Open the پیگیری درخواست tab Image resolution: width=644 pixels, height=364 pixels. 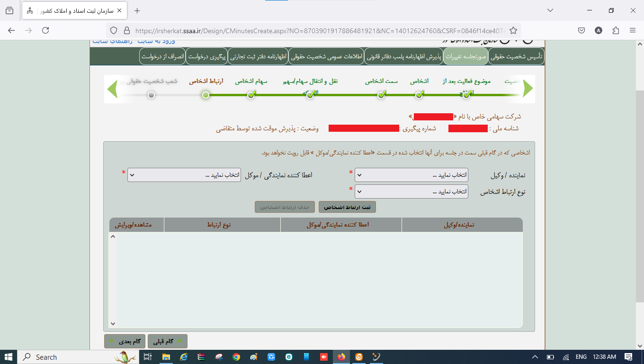[x=207, y=56]
